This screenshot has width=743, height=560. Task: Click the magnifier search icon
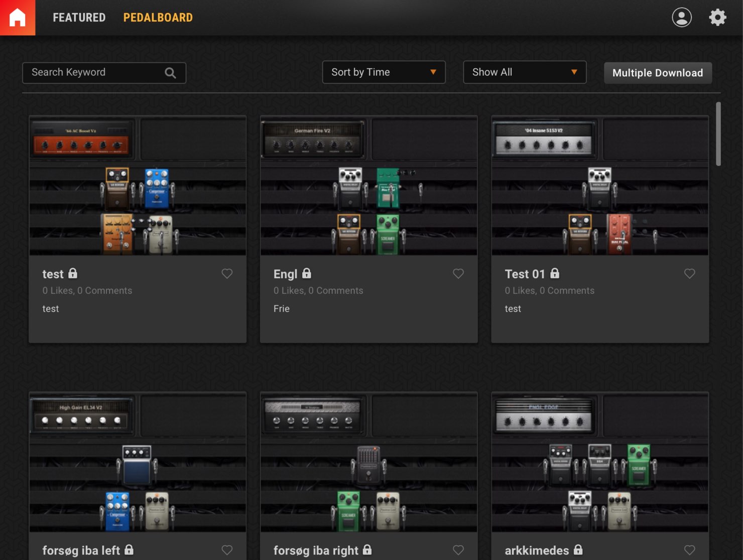click(170, 73)
